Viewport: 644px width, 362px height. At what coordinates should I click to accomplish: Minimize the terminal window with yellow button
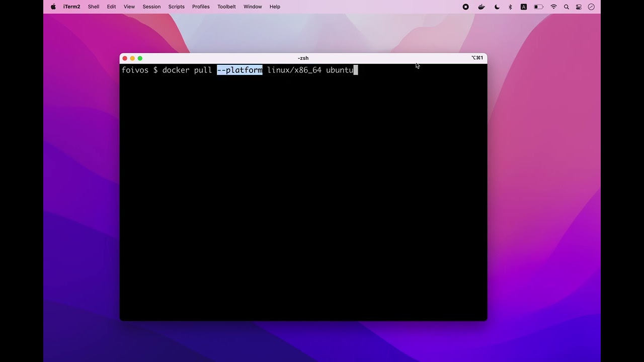pos(132,58)
